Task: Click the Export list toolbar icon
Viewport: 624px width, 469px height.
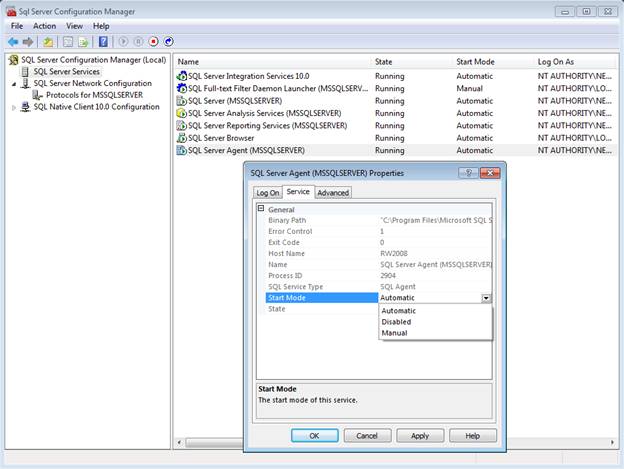Action: (83, 41)
